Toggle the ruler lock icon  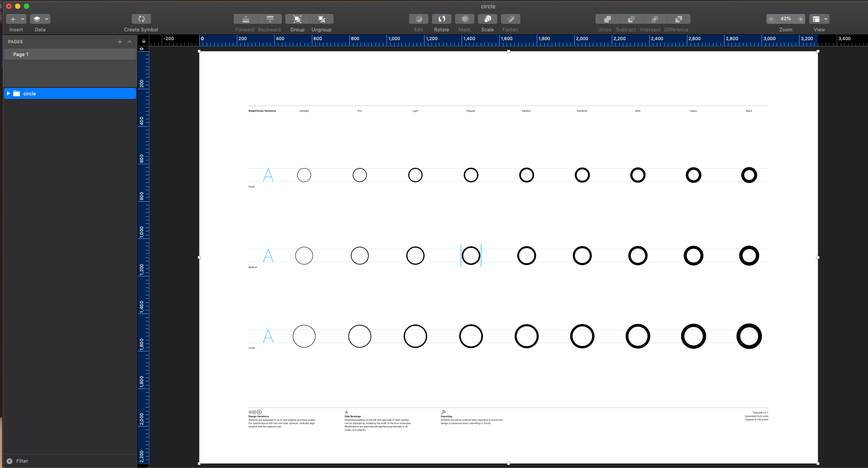click(144, 41)
